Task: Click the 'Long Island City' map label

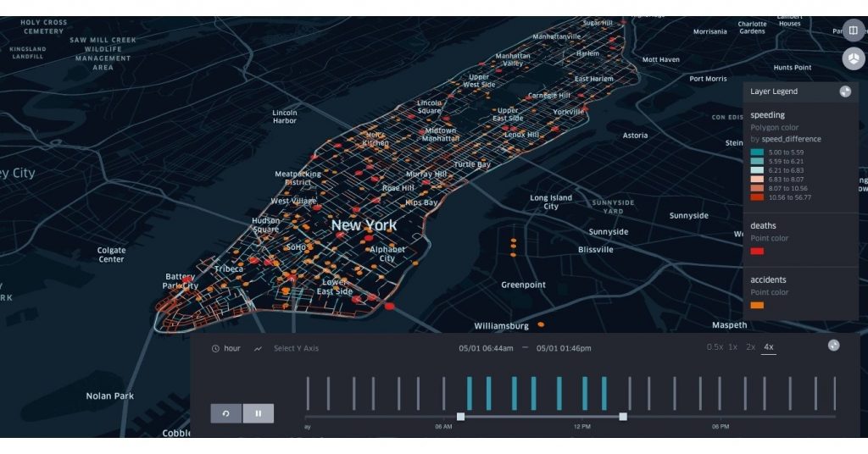Action: coord(551,202)
